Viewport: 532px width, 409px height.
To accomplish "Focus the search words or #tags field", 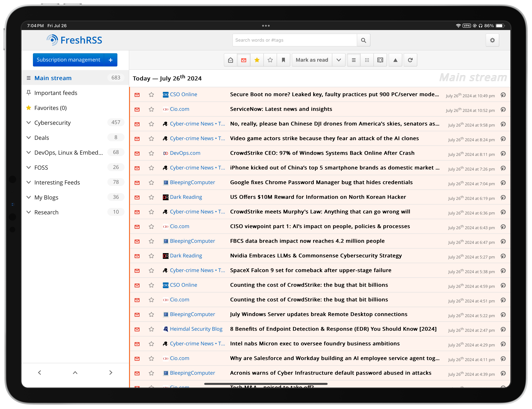I will [x=295, y=40].
